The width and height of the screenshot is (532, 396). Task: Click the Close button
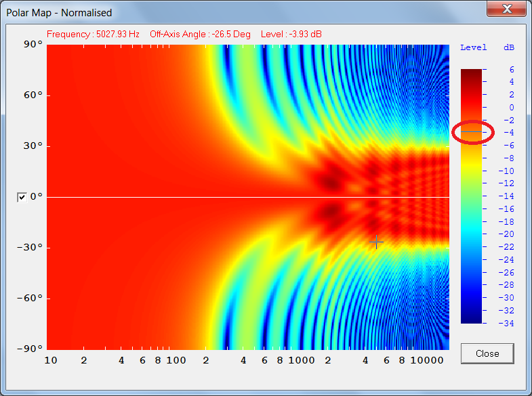click(x=487, y=353)
